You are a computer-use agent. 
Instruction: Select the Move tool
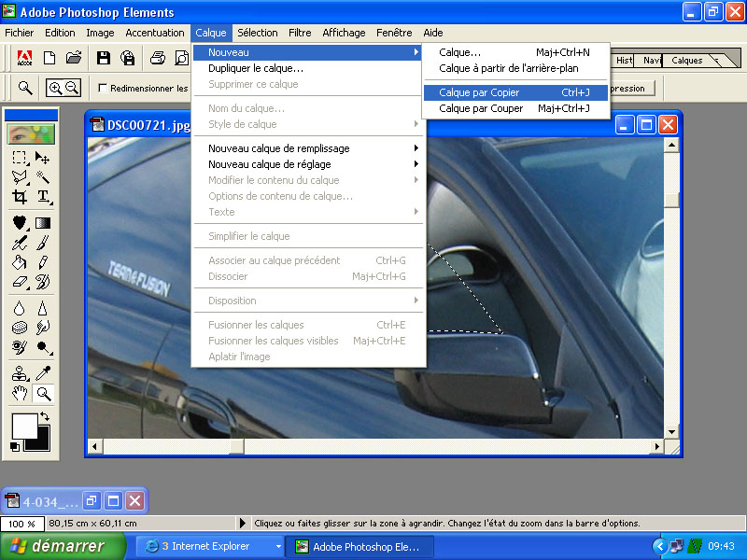coord(43,158)
